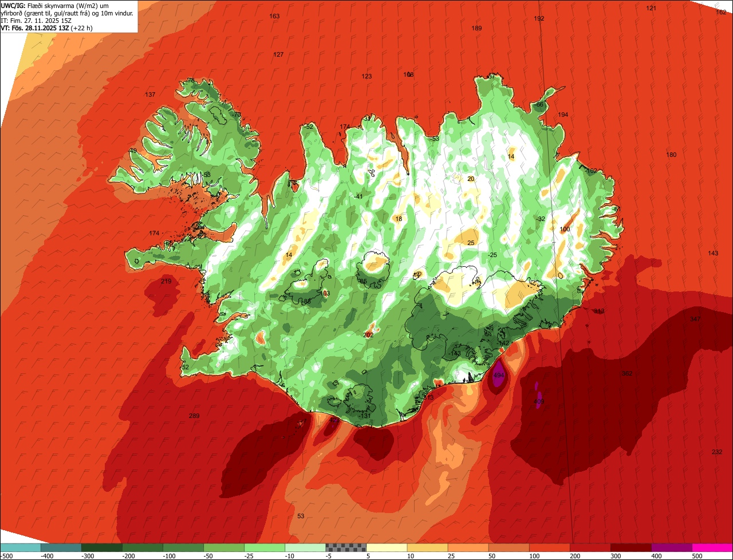
Task: Click the map value 192
Action: point(539,18)
